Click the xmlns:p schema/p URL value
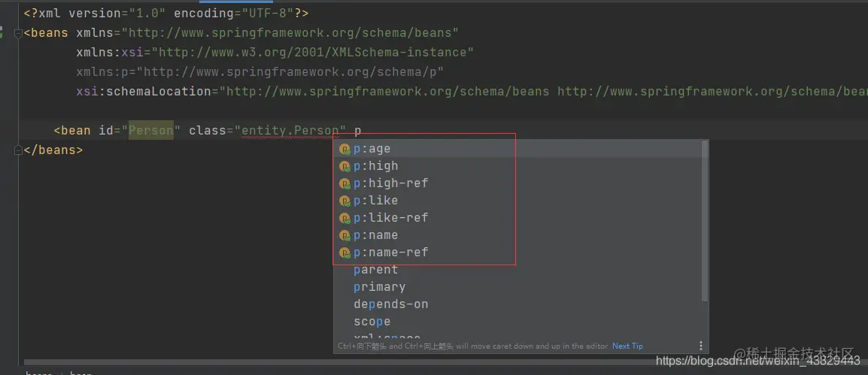868x375 pixels. coord(290,72)
